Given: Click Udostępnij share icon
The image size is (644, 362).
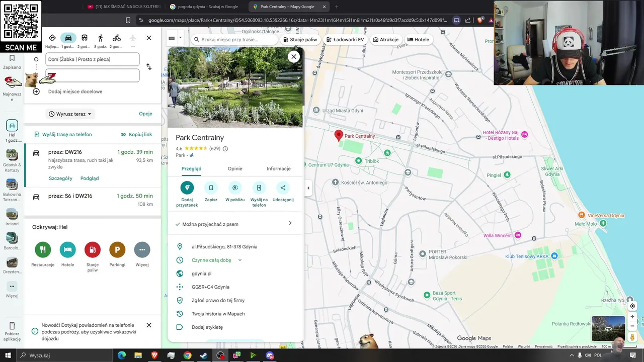Looking at the screenshot, I should point(283,188).
